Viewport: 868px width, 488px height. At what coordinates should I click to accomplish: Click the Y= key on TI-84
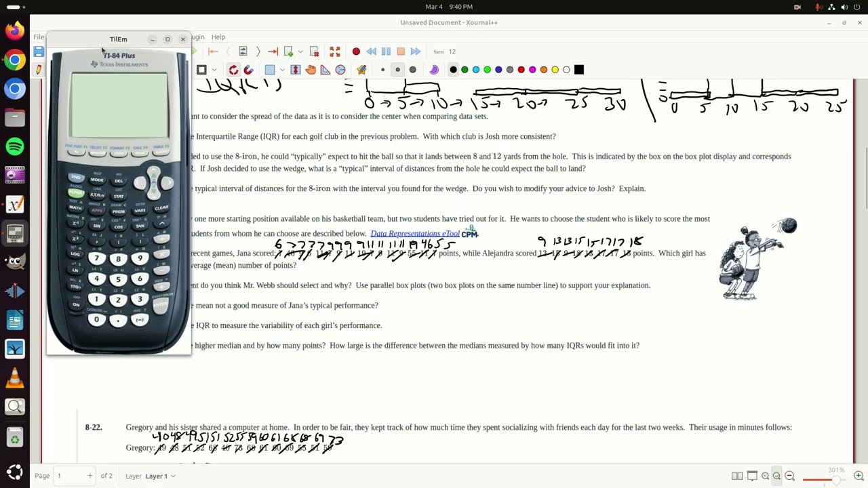click(75, 152)
